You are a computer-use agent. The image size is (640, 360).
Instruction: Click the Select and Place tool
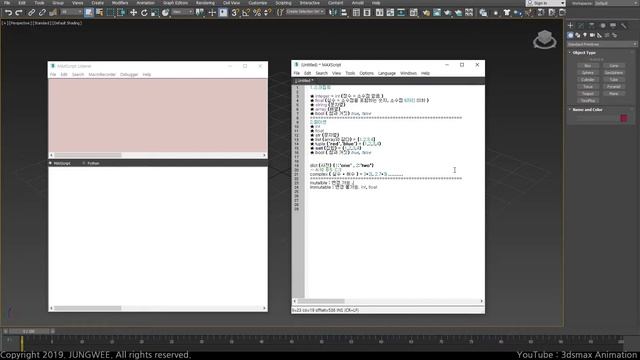pos(165,13)
